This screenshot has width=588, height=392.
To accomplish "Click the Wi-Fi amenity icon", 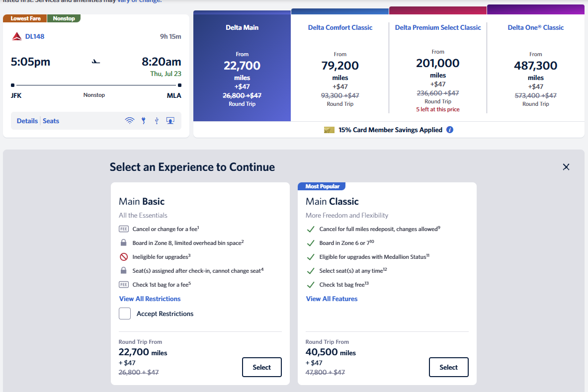I will click(130, 120).
